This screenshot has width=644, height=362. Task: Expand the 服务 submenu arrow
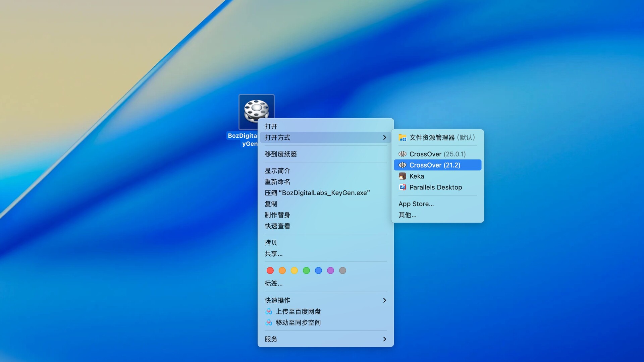point(385,339)
